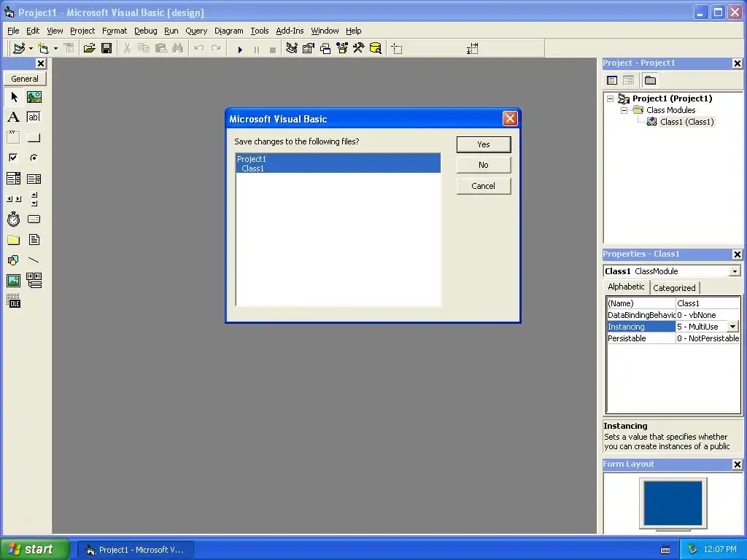Select the OLE control in toolbox
Screen dimensions: 747x560
[x=14, y=301]
